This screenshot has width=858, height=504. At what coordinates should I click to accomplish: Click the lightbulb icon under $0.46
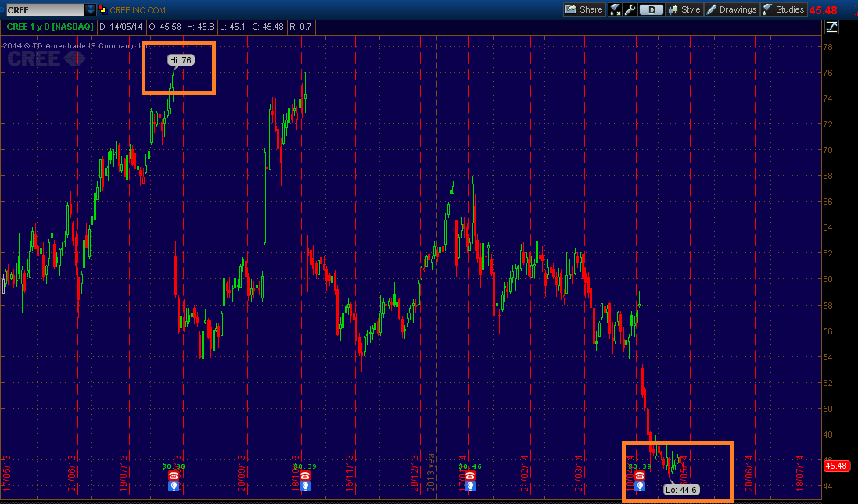(x=470, y=485)
